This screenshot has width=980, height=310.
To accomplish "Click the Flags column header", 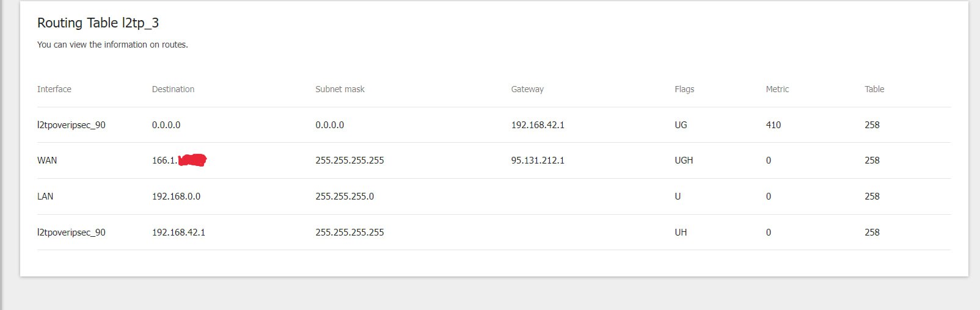I will pyautogui.click(x=684, y=89).
